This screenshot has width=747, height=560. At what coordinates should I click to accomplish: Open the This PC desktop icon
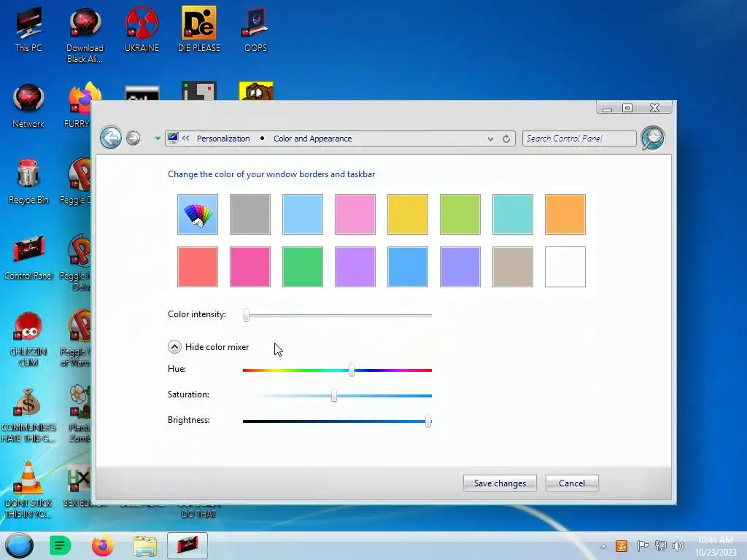28,29
